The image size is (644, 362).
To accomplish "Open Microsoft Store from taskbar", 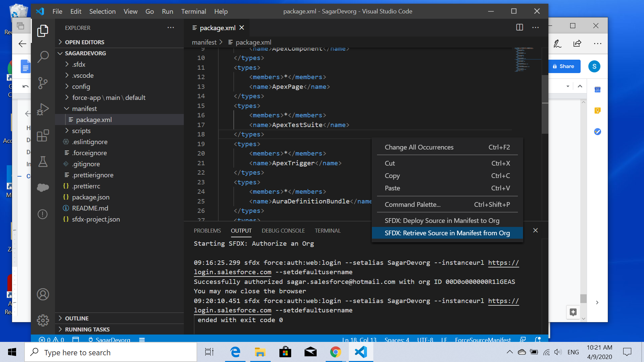I will [285, 352].
